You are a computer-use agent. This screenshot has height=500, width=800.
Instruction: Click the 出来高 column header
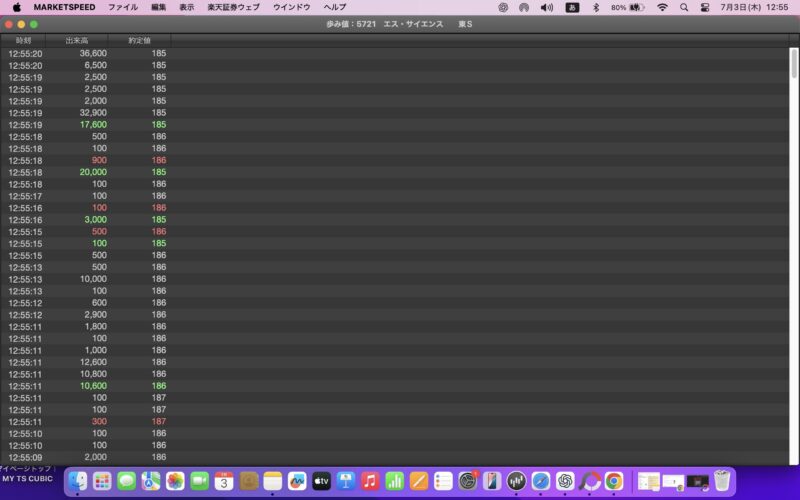point(77,40)
